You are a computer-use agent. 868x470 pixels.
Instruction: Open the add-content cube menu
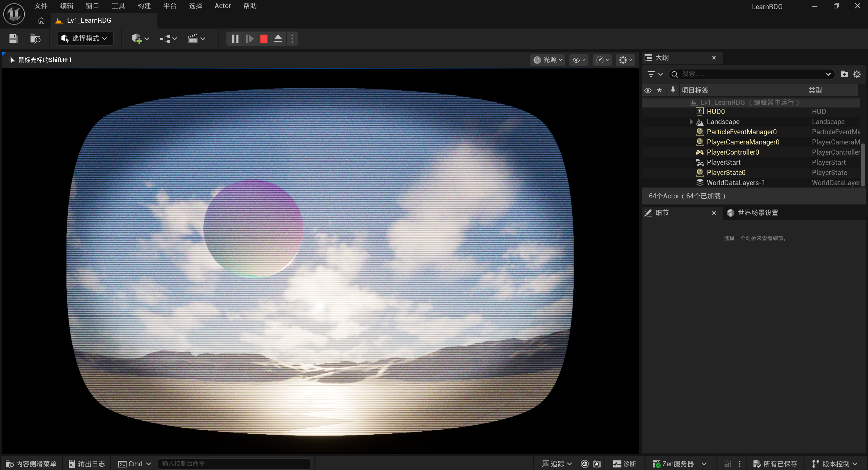click(x=140, y=39)
